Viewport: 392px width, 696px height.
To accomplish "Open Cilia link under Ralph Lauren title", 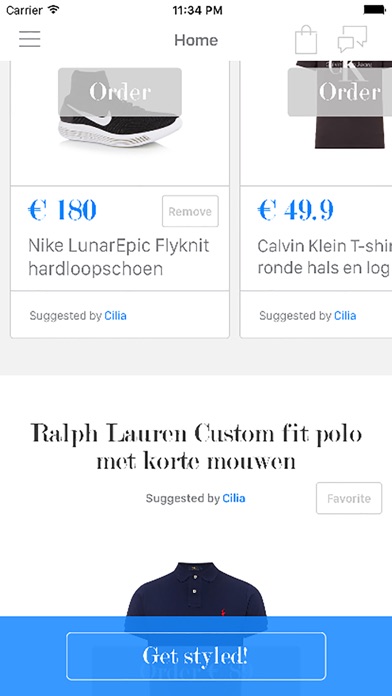I will tap(234, 498).
